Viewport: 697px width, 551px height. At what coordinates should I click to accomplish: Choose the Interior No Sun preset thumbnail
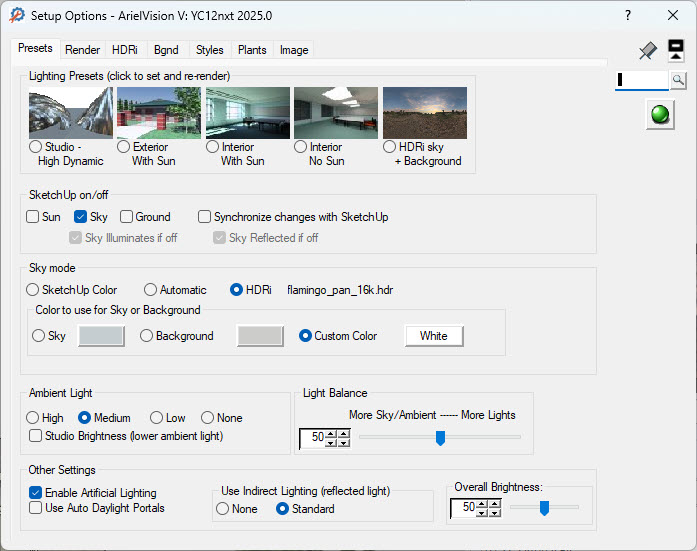(x=336, y=113)
